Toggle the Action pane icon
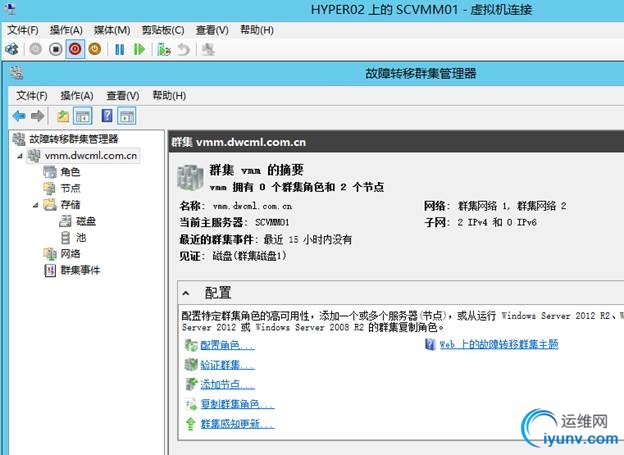Screen dimensions: 624x455 tap(127, 116)
